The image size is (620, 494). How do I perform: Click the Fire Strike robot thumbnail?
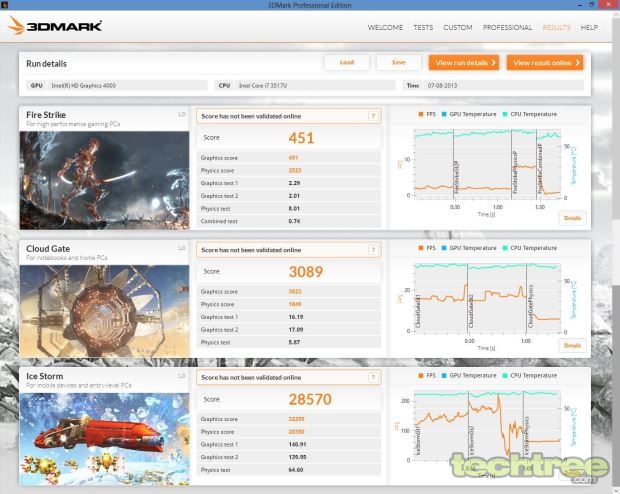click(x=104, y=180)
